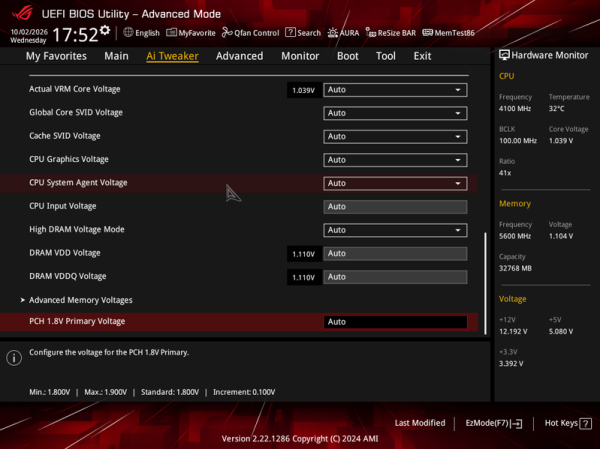Click the +3.3V 3.392 V reading
Image resolution: width=600 pixels, height=449 pixels.
coord(511,364)
